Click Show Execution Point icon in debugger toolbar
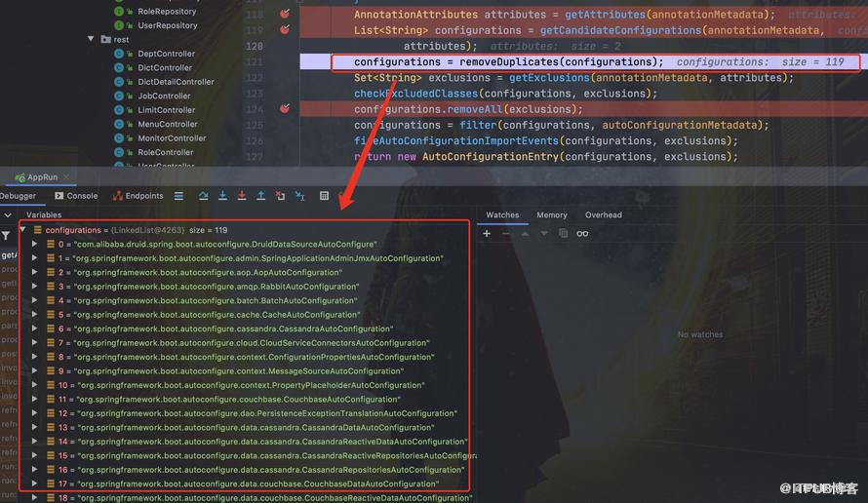This screenshot has width=868, height=503. tap(178, 196)
